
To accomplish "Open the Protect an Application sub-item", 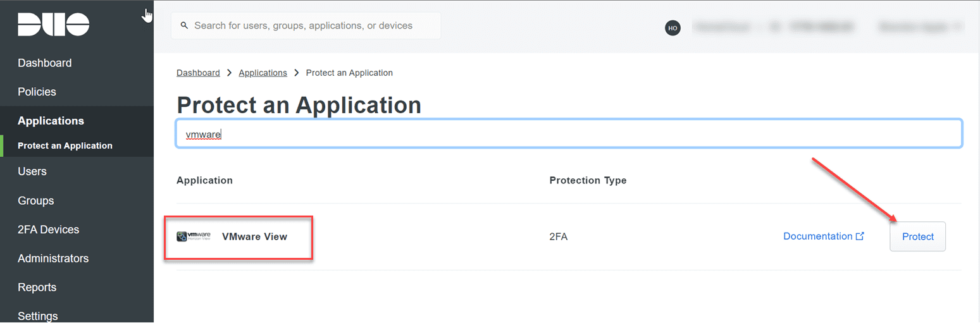I will 65,146.
